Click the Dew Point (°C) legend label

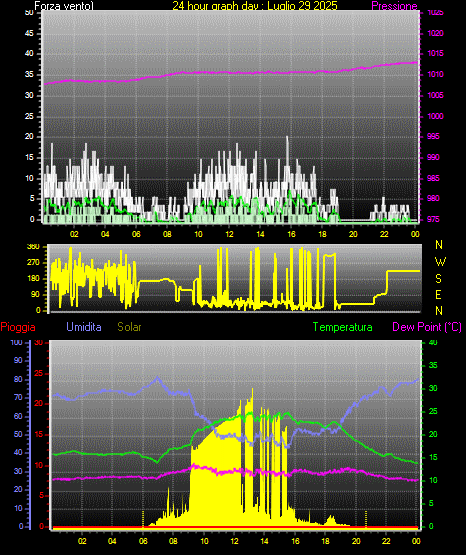pos(427,327)
